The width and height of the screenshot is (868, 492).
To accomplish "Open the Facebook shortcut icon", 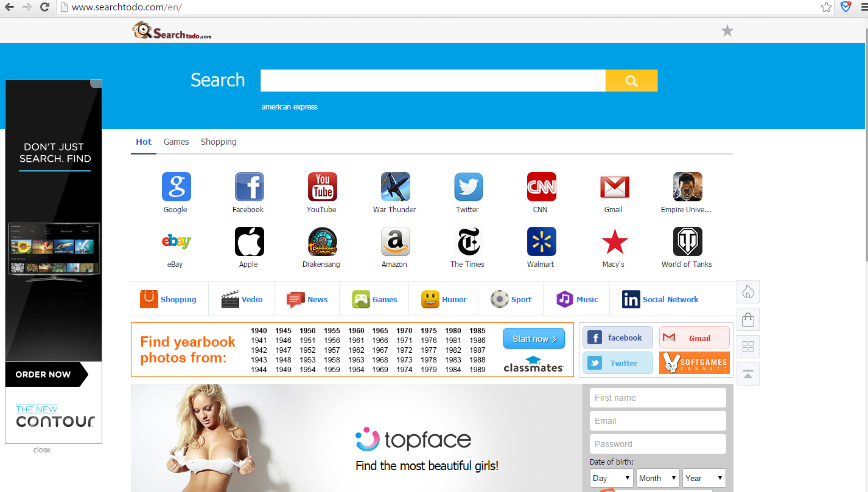I will 250,187.
